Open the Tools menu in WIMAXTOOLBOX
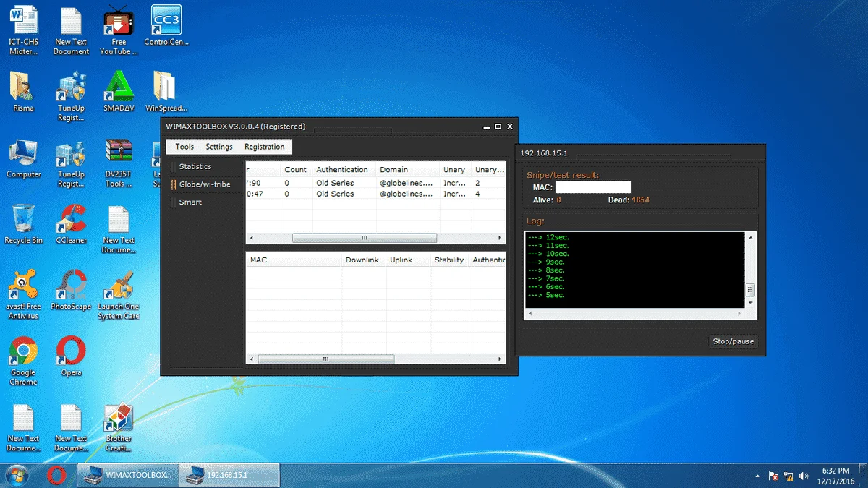This screenshot has height=488, width=868. tap(184, 147)
